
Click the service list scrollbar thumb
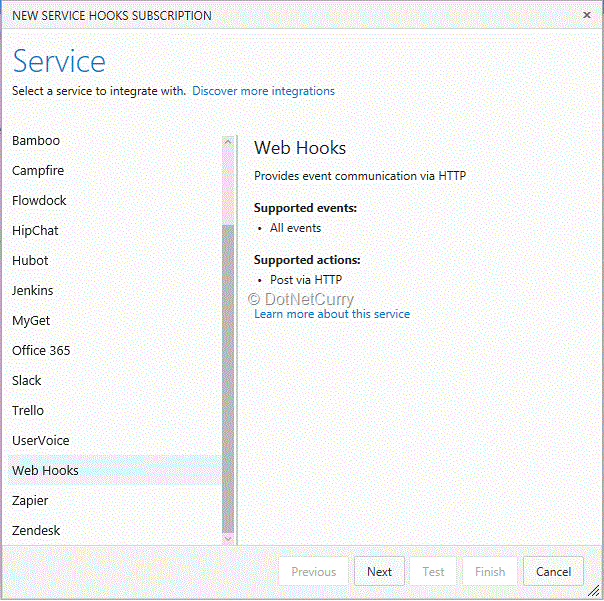pos(228,378)
